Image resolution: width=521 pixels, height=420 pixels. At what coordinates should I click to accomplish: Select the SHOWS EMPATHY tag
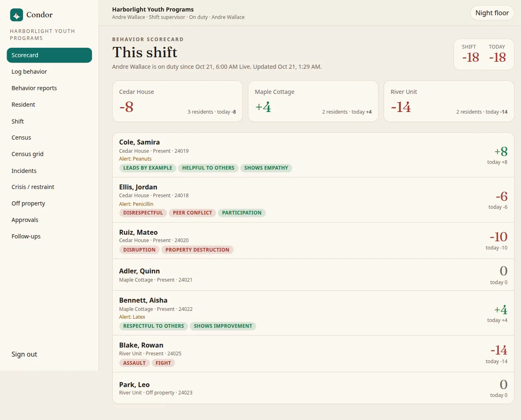[x=266, y=168]
